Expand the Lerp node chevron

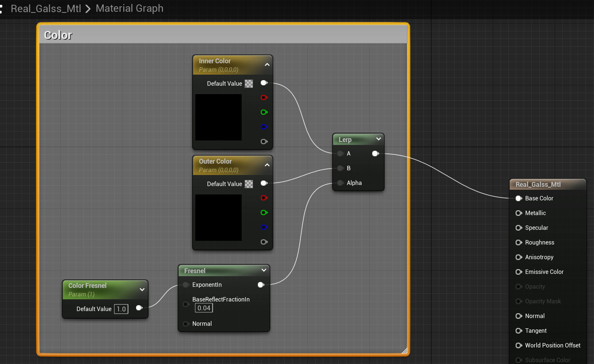[x=378, y=139]
